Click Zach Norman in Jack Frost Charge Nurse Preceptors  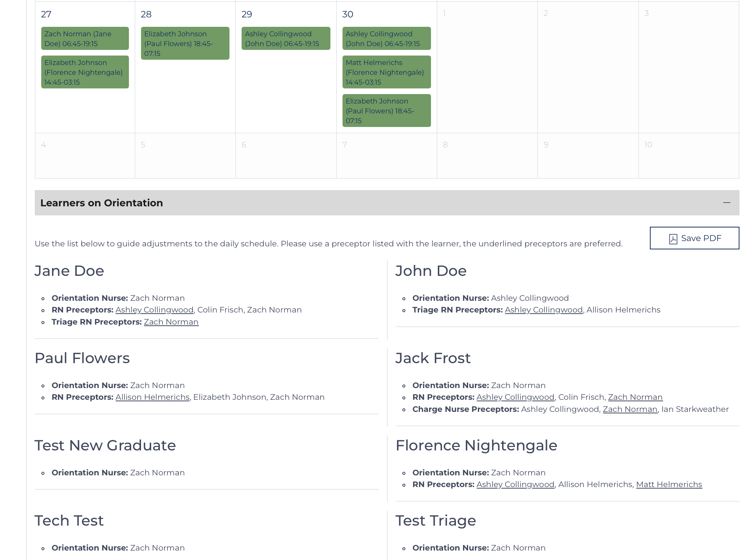point(630,409)
